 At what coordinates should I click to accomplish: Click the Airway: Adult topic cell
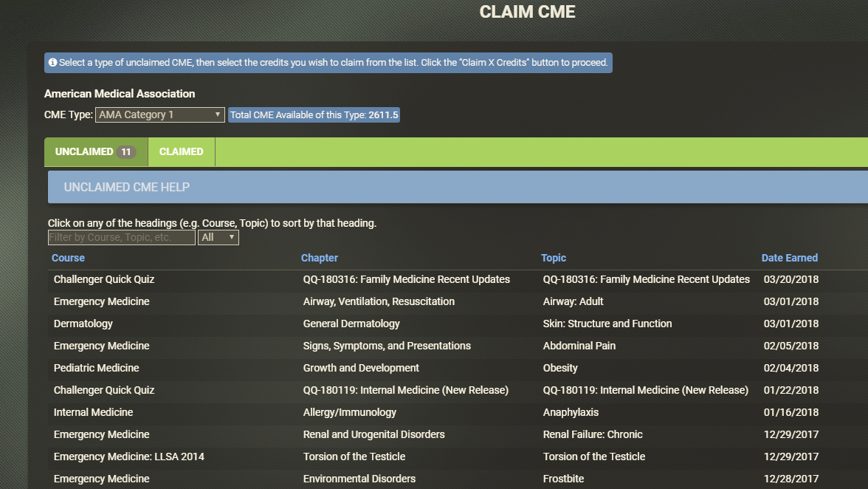coord(573,301)
